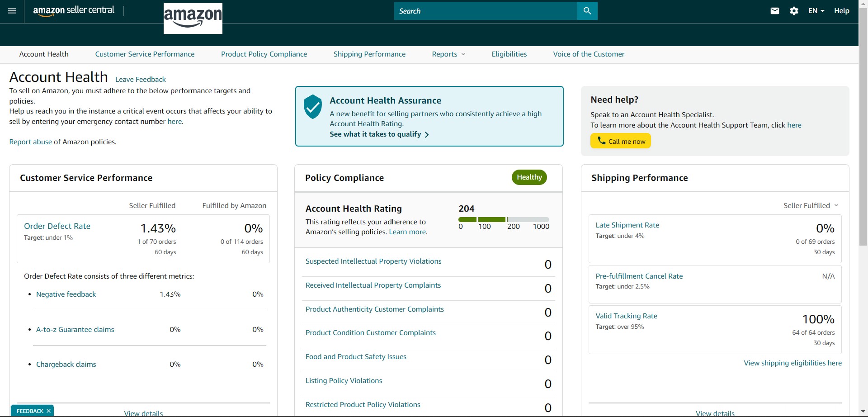The width and height of the screenshot is (868, 417).
Task: Click the N/A Pre-fulfillment Cancel Rate value
Action: (828, 276)
